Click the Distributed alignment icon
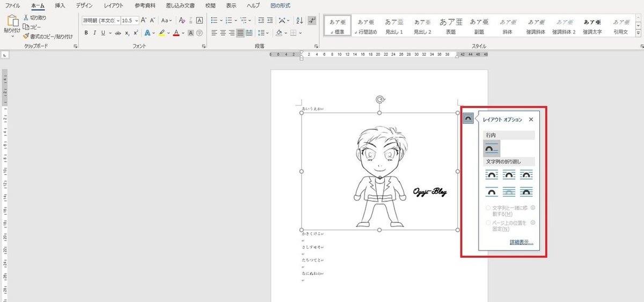The width and height of the screenshot is (644, 302). coord(249,33)
